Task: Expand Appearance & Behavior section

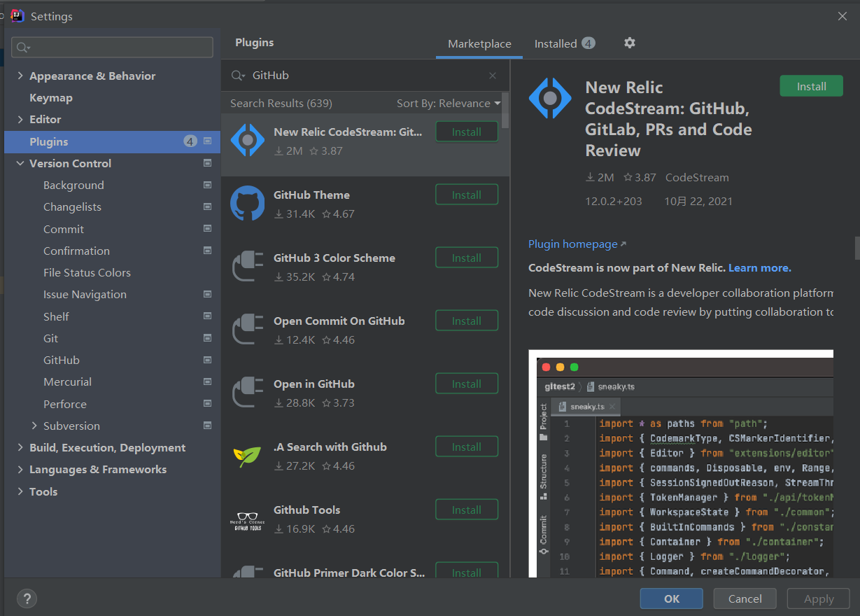Action: (x=20, y=76)
